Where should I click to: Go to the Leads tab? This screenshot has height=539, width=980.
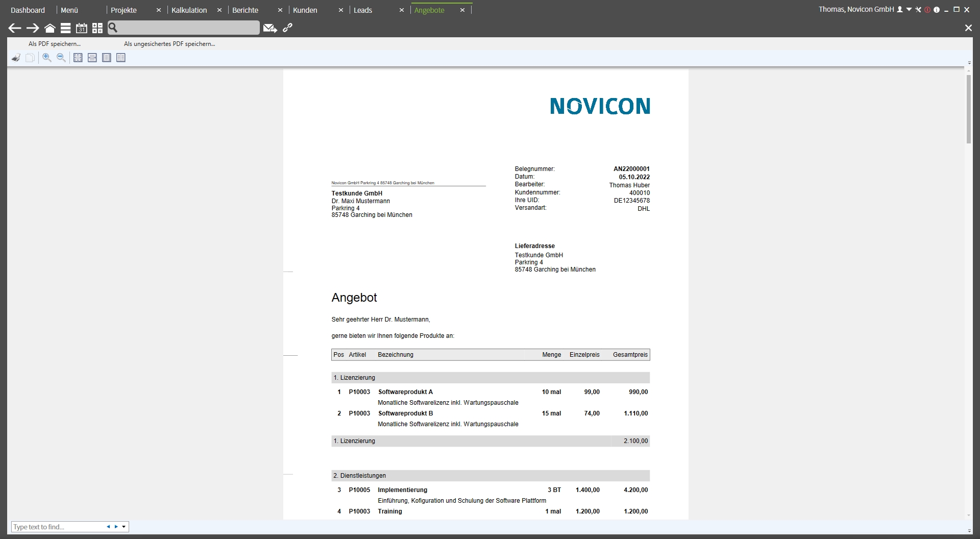pyautogui.click(x=363, y=10)
